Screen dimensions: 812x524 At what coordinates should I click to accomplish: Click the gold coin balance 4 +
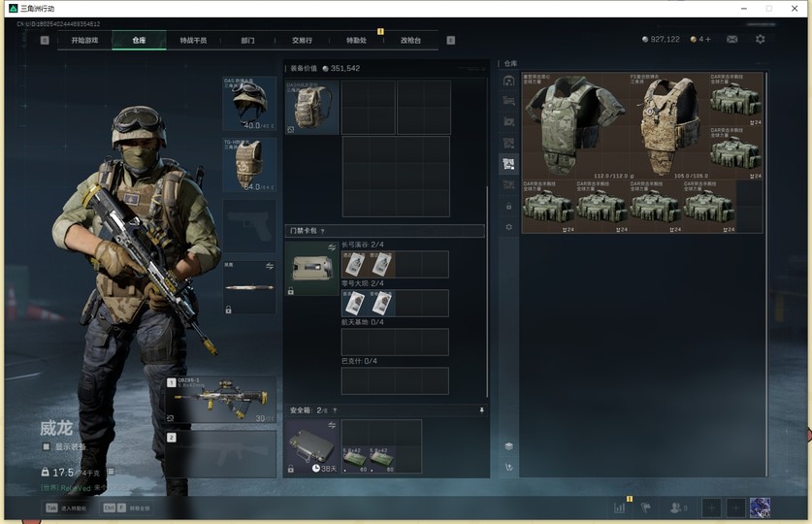700,40
